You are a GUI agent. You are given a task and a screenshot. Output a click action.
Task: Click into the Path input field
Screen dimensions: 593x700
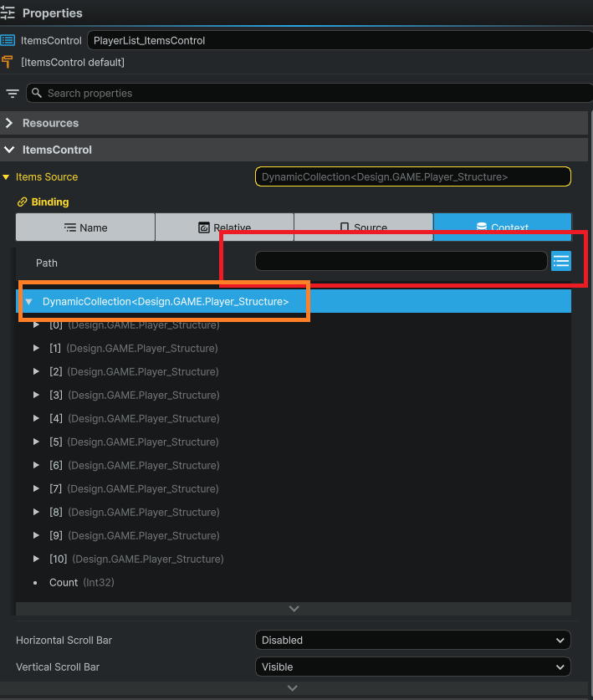(x=401, y=261)
